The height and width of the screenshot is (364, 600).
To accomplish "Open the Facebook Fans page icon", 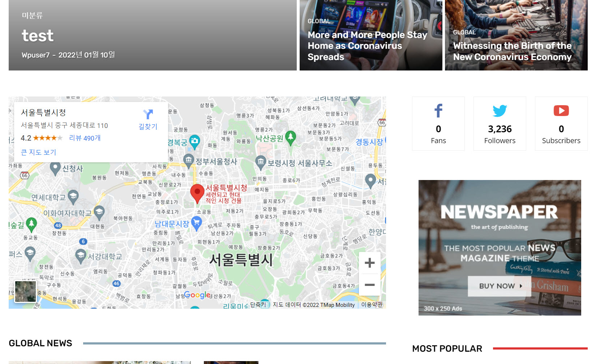I will pos(438,111).
